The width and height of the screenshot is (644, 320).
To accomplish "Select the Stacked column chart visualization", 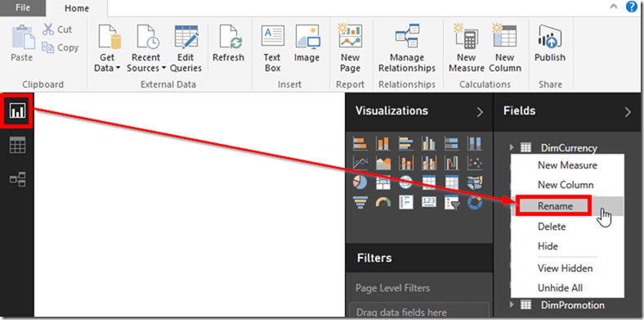I will (x=383, y=143).
